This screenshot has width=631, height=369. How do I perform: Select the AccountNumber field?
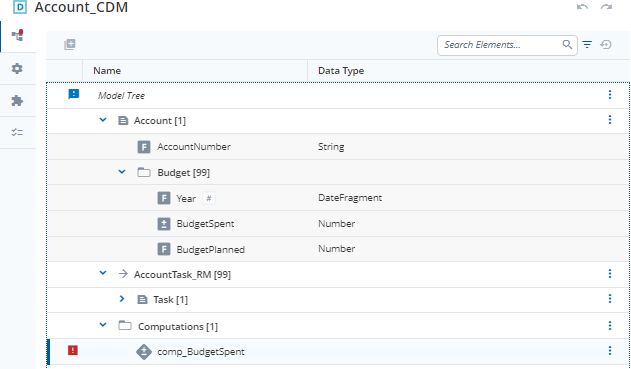[x=194, y=147]
